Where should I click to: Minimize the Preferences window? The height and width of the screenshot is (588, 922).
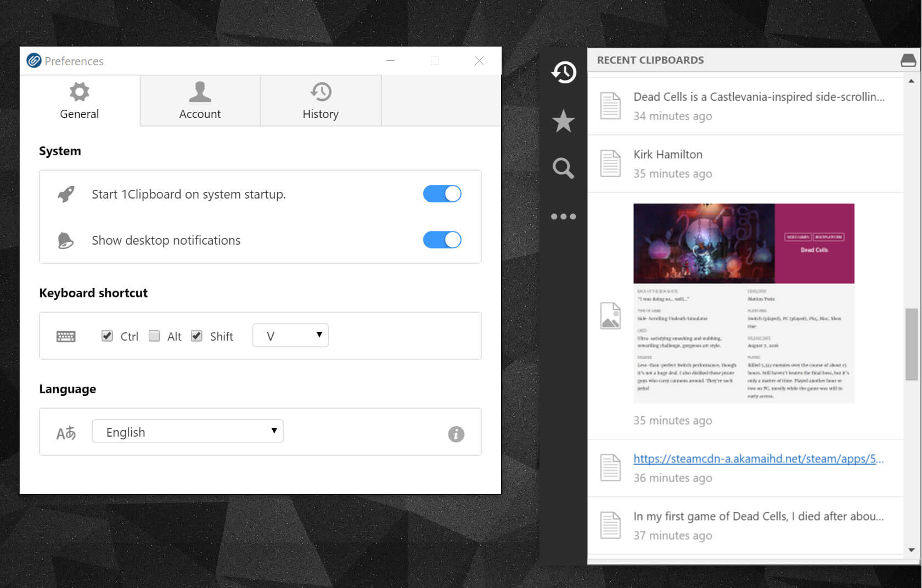[x=391, y=60]
